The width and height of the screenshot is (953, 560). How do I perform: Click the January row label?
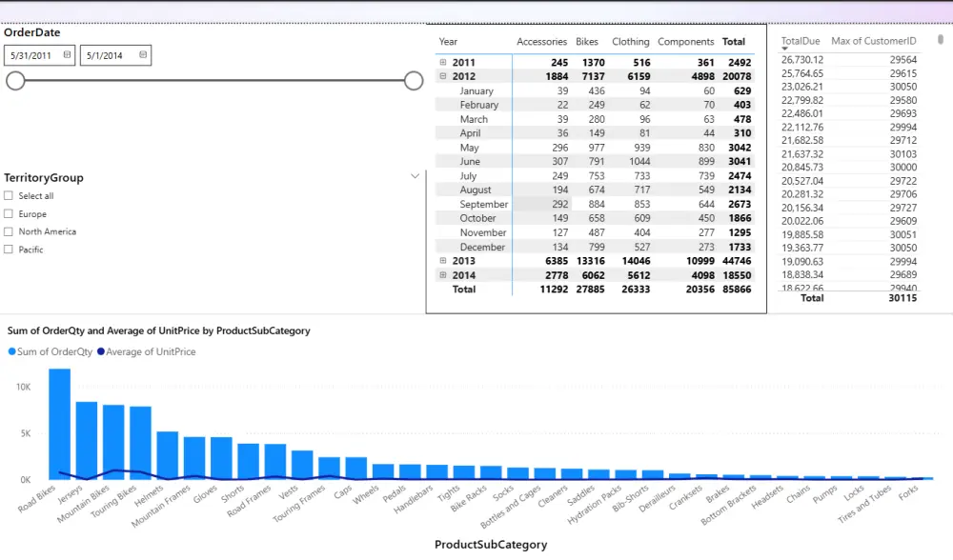[x=476, y=90]
